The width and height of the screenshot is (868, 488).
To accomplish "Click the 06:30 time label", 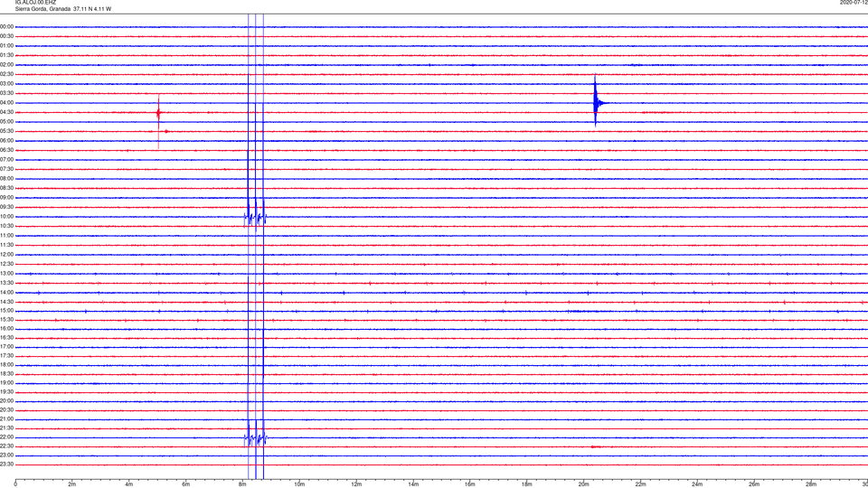I will [x=6, y=150].
